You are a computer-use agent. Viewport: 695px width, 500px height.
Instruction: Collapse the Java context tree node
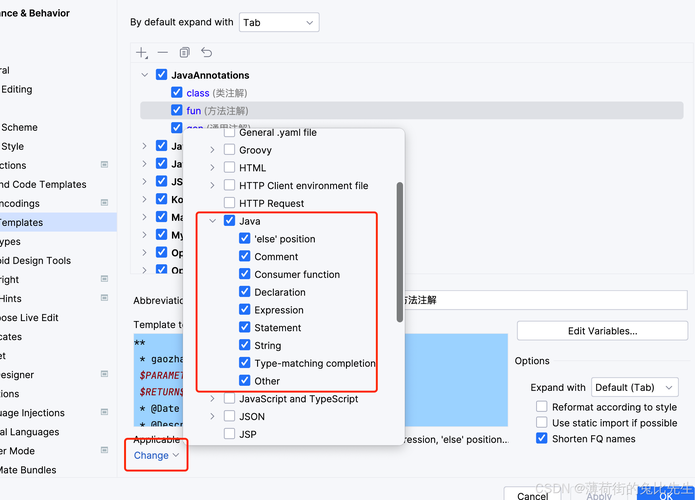tap(212, 221)
